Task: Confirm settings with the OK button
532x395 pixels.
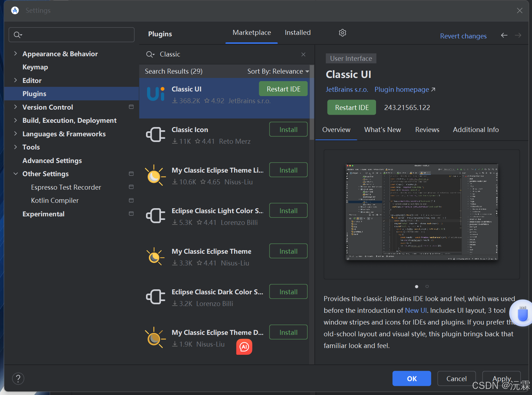Action: (x=412, y=379)
